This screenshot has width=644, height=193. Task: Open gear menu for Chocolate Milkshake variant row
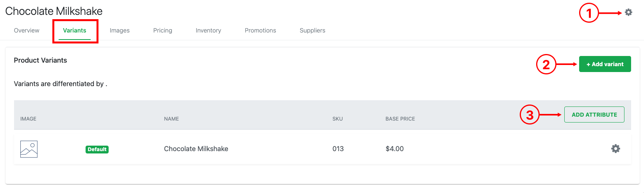pos(615,149)
